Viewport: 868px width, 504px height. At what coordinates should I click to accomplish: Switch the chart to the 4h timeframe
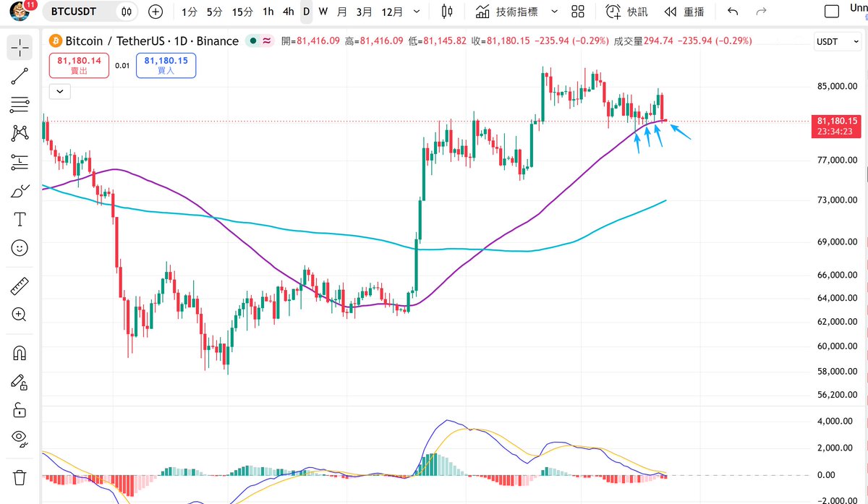point(289,12)
